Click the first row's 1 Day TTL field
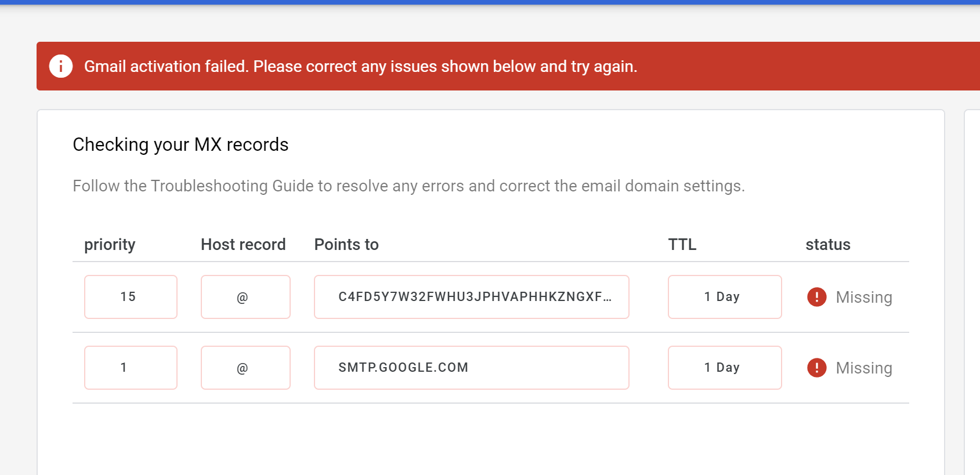The width and height of the screenshot is (980, 475). tap(724, 297)
